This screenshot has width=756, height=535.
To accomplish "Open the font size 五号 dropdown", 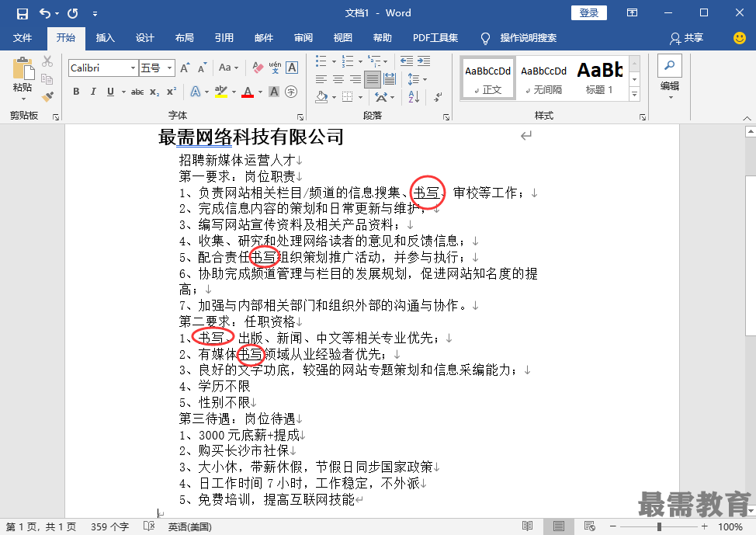I will coord(169,68).
